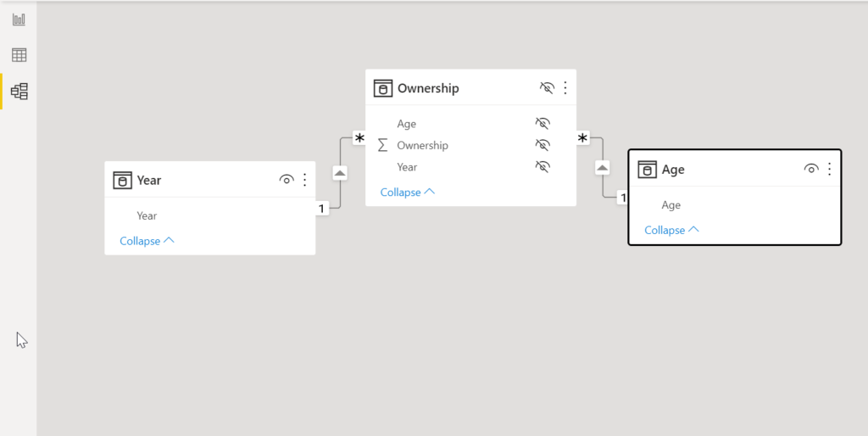This screenshot has width=868, height=436.
Task: Switch to the Data view icon
Action: coord(19,55)
